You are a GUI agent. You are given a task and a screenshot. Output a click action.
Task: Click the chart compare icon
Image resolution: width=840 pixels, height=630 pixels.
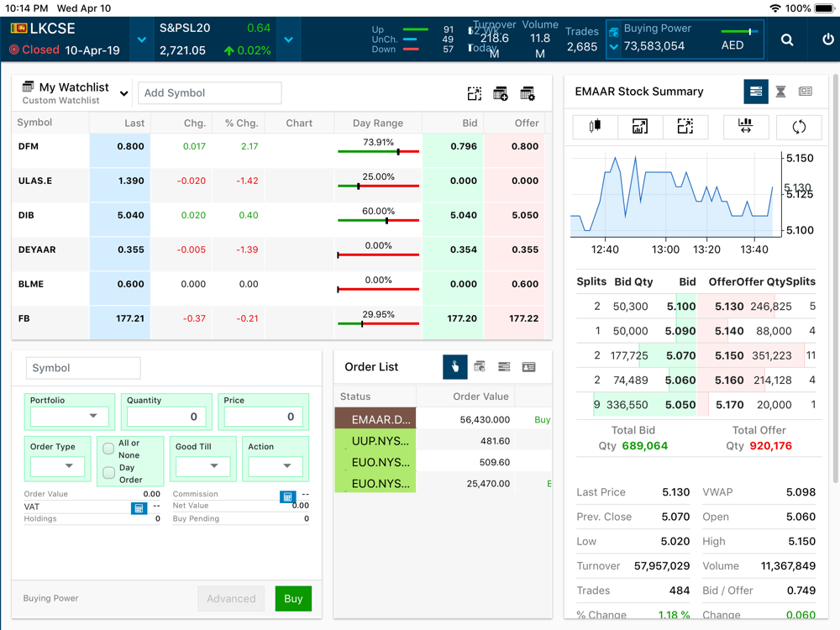(745, 127)
